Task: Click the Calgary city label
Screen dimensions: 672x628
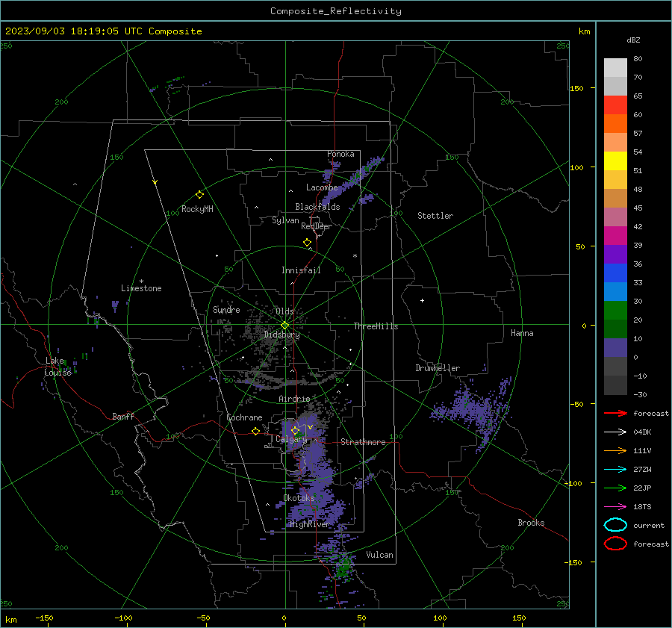Action: click(291, 439)
